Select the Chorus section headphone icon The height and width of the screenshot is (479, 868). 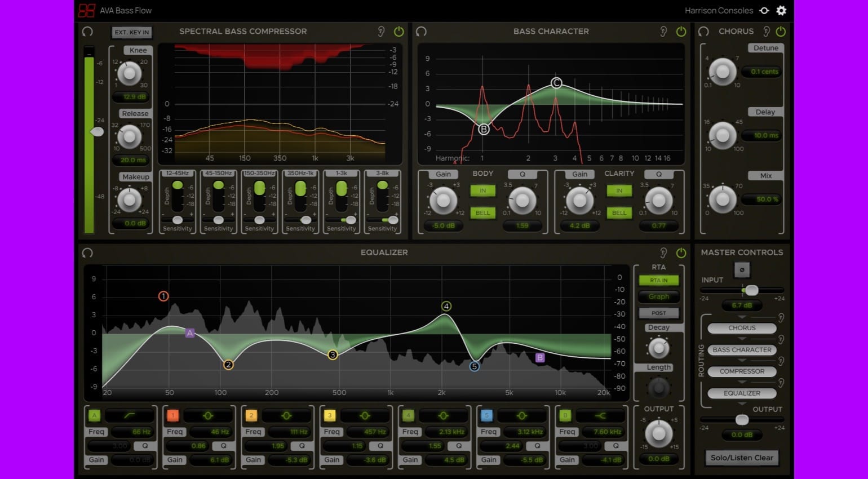point(703,32)
